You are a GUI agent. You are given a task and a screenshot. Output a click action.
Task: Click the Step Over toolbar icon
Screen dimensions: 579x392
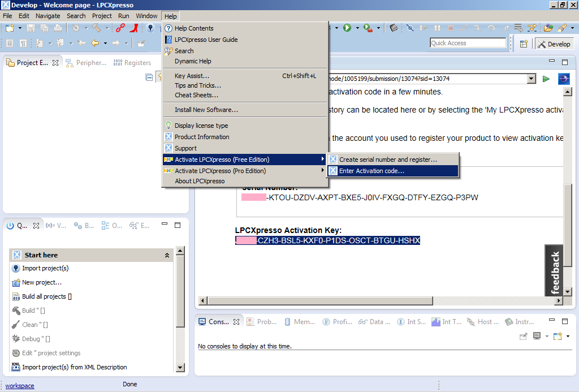pos(491,28)
